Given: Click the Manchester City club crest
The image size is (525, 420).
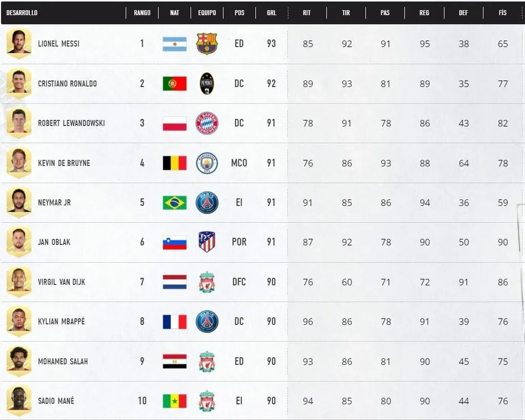Looking at the screenshot, I should 207,163.
